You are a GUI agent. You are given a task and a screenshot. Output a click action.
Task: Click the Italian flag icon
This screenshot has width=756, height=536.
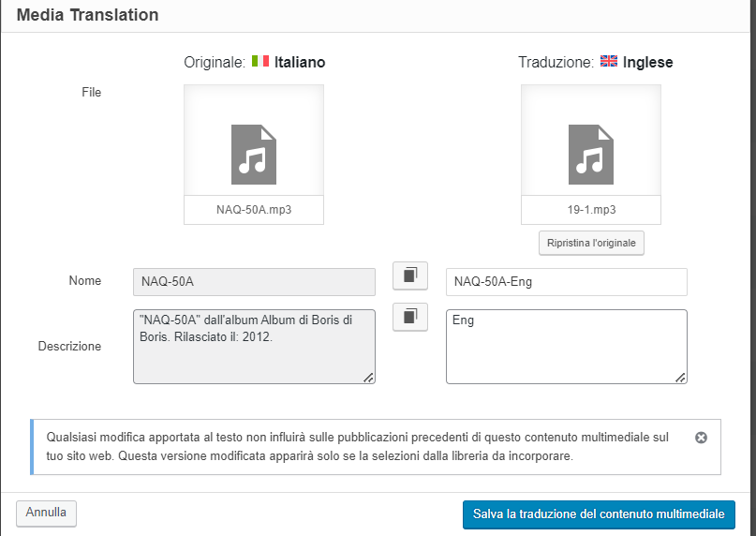pyautogui.click(x=260, y=61)
